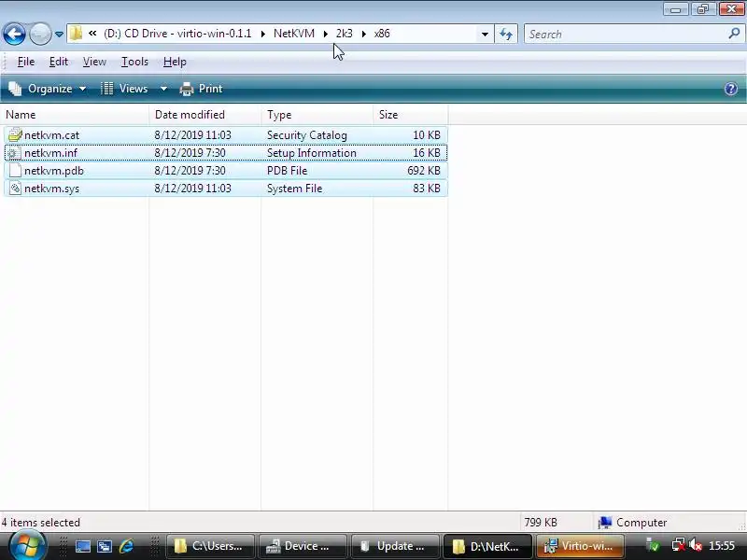Click Switch between windows quick launch icon
Screen dimensions: 747x560
click(x=105, y=546)
